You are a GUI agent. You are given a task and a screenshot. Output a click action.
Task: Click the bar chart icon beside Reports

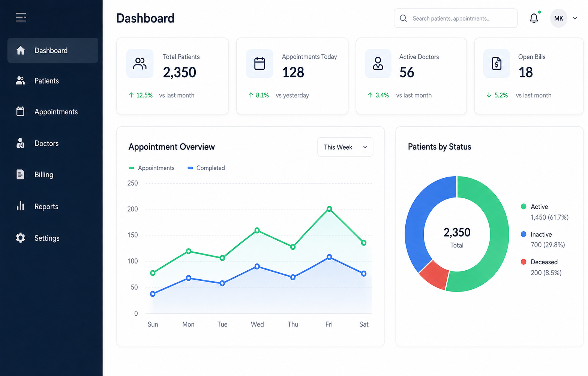(x=20, y=206)
